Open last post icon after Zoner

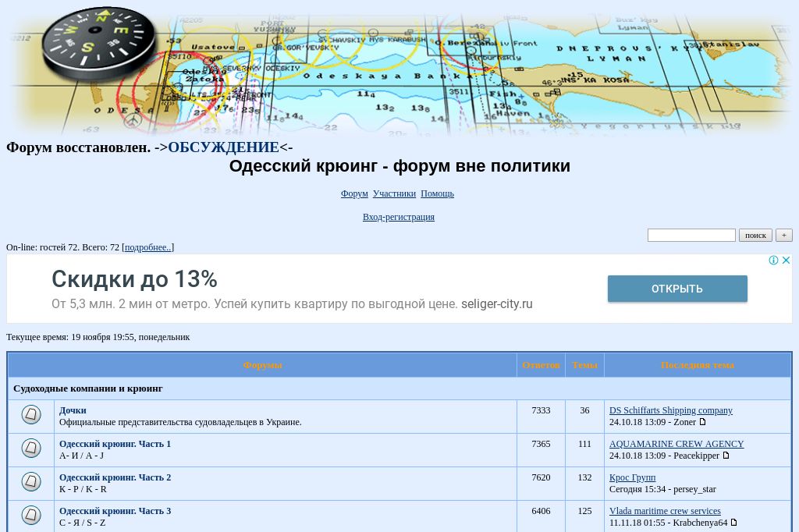702,422
